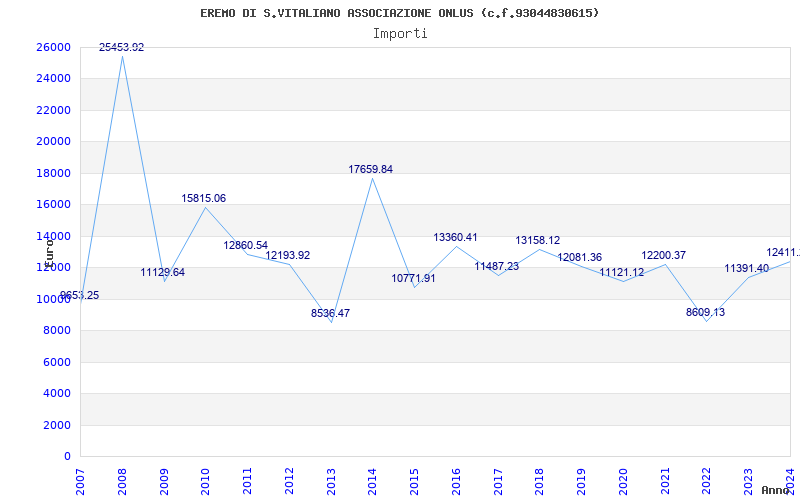
Task: Click the 15815.06 value label
Action: [x=204, y=198]
